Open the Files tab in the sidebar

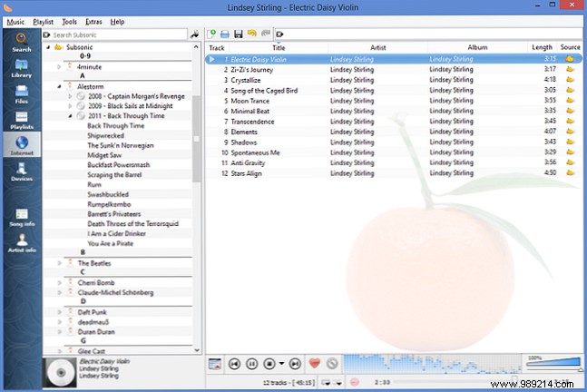pyautogui.click(x=22, y=94)
